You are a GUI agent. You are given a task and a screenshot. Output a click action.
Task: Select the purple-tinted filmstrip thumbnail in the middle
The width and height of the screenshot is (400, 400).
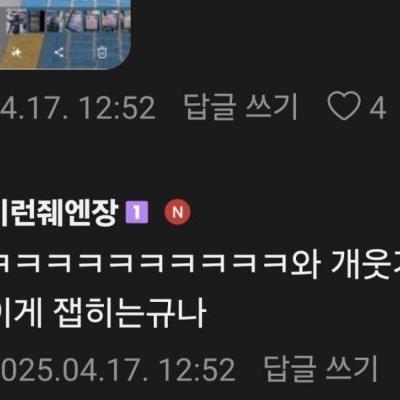coord(75,21)
